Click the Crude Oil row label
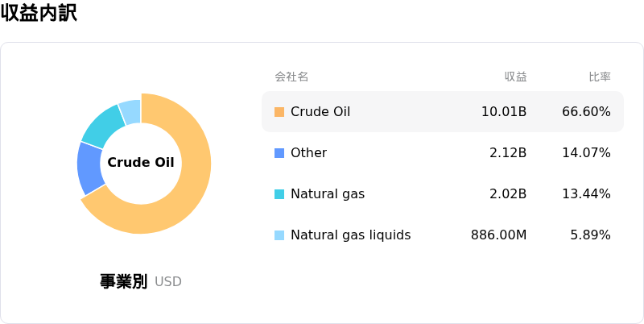The width and height of the screenshot is (644, 324). pyautogui.click(x=320, y=112)
